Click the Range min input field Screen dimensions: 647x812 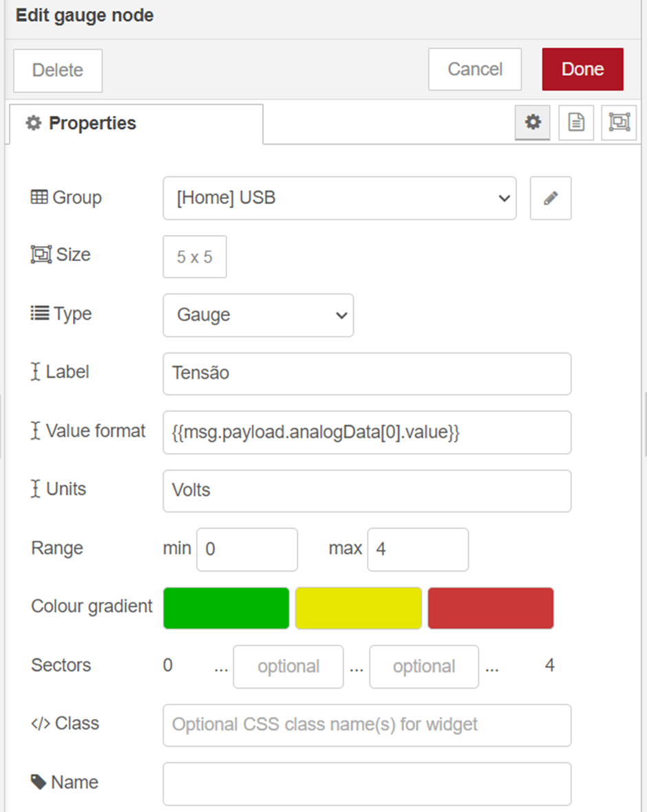pos(247,550)
